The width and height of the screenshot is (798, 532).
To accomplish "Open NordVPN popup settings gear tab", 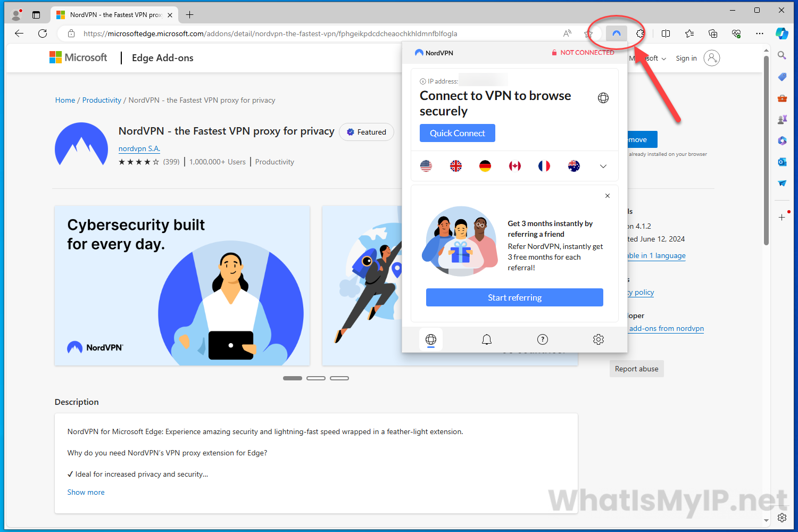I will point(598,339).
